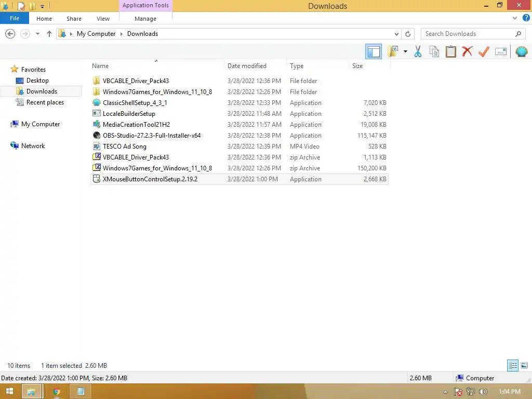Toggle the navigation pane toolbar button
The height and width of the screenshot is (399, 532).
click(x=373, y=51)
